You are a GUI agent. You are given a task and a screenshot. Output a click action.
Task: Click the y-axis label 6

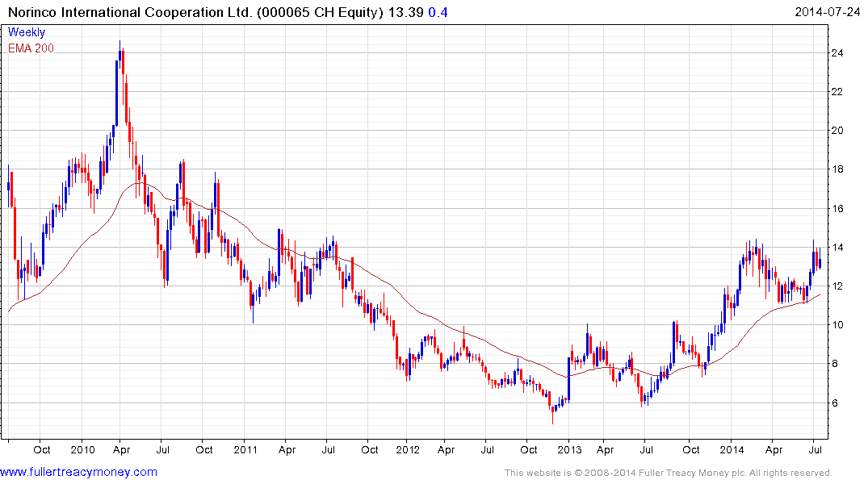(x=835, y=403)
